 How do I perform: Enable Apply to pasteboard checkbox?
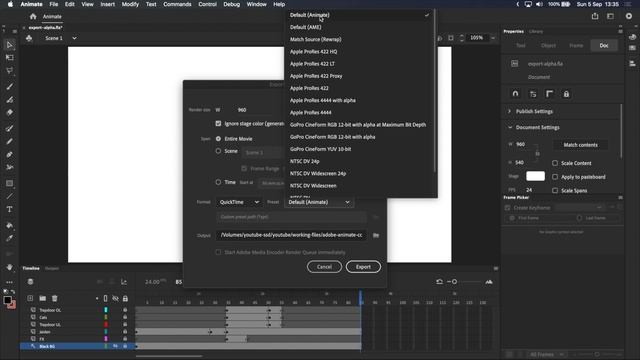[x=555, y=177]
